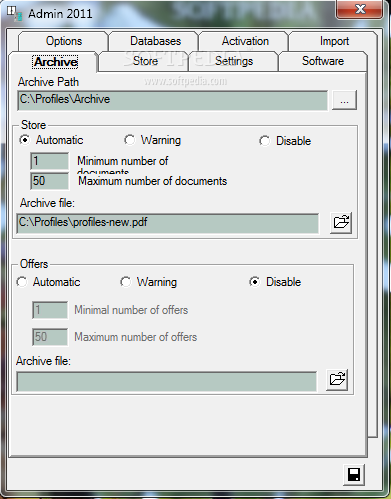Viewport: 391px width, 499px height.
Task: Select Warning option in Store group
Action: tap(153, 140)
